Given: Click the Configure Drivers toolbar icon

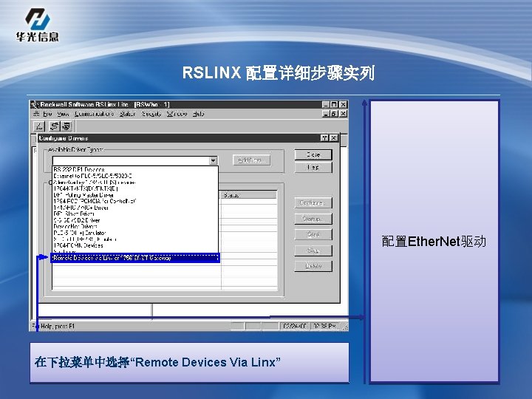Looking at the screenshot, I should [x=54, y=126].
